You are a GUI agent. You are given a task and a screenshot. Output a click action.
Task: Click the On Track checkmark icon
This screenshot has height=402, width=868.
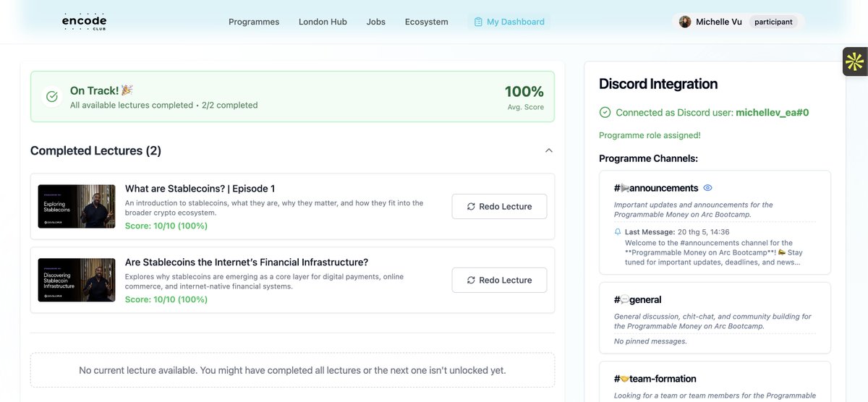coord(52,96)
